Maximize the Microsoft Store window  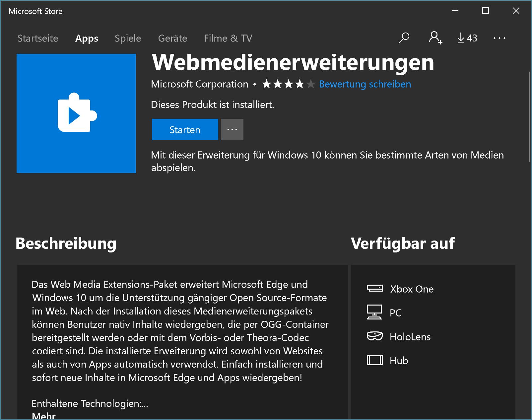(x=486, y=11)
